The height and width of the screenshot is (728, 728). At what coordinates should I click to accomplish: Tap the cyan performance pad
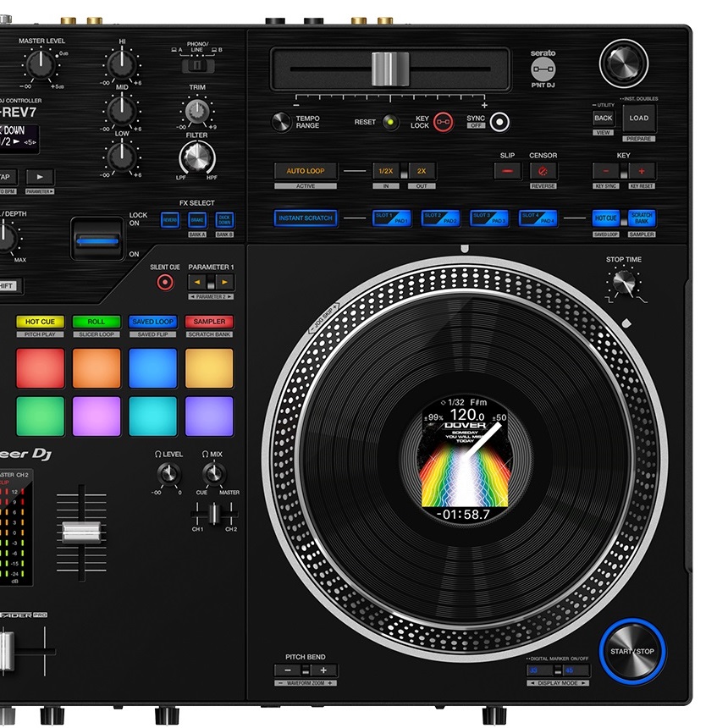coord(152,416)
